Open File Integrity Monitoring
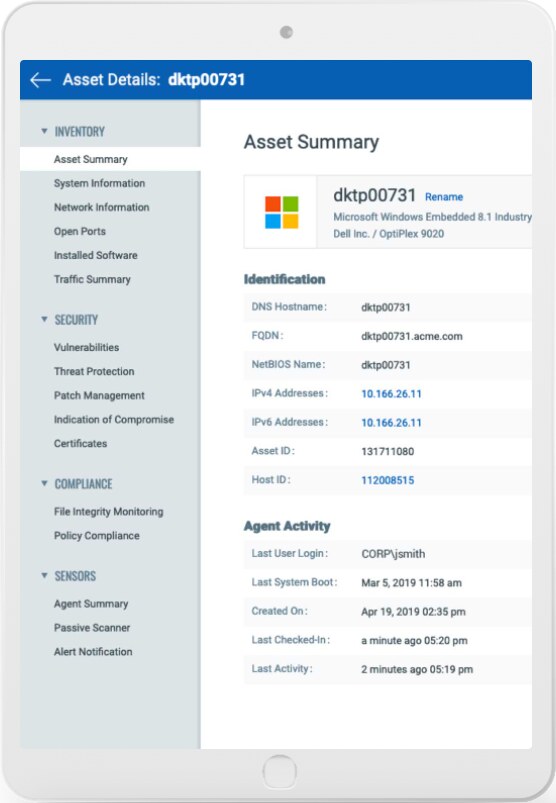 click(x=109, y=512)
